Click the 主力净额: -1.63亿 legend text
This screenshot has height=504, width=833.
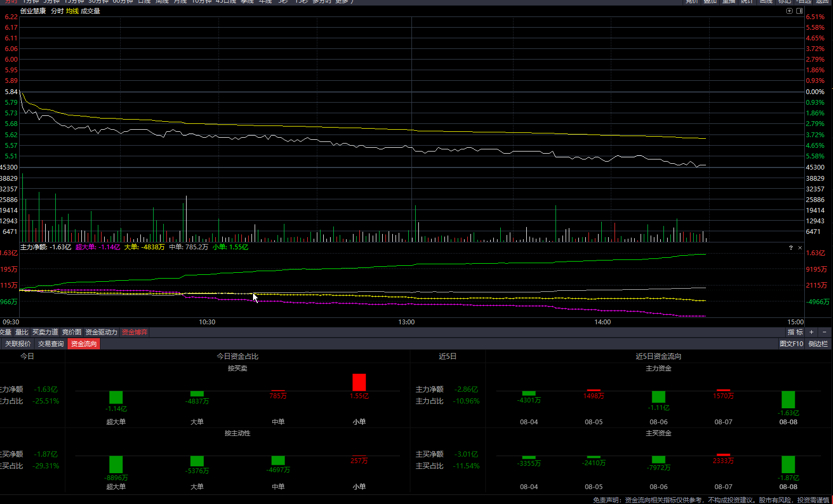pyautogui.click(x=46, y=247)
